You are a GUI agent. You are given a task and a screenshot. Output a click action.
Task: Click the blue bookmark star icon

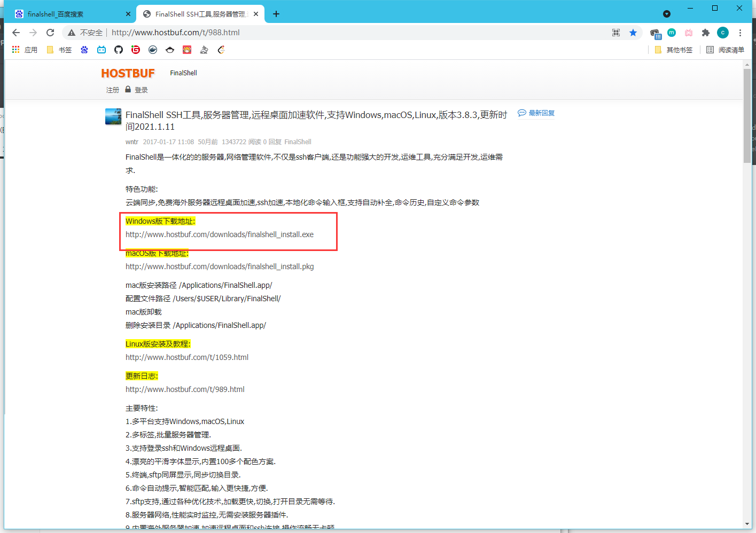(x=633, y=33)
